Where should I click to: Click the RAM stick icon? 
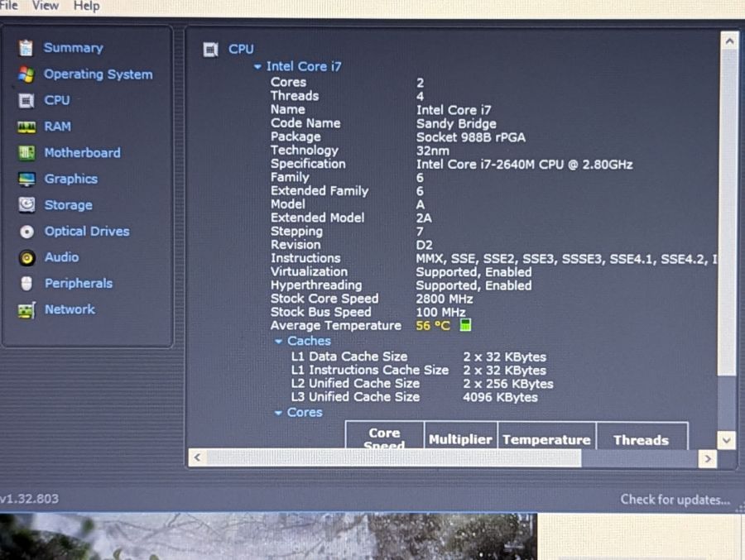click(x=26, y=127)
